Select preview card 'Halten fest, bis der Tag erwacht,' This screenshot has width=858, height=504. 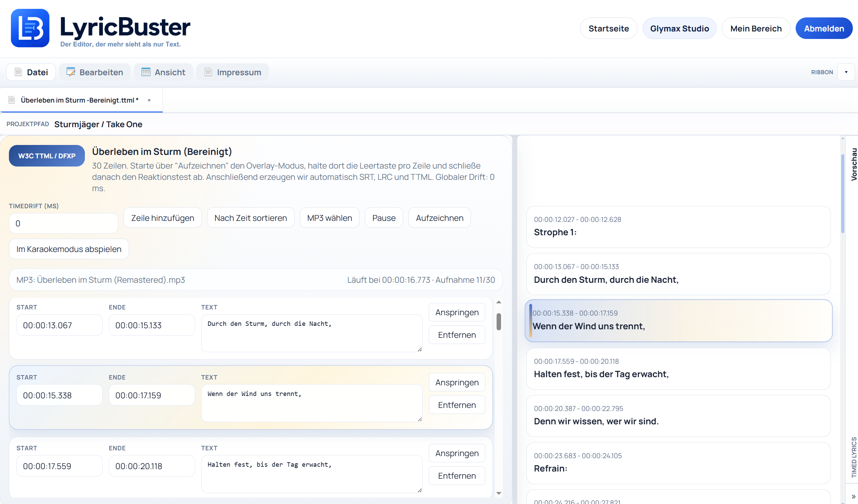tap(678, 369)
